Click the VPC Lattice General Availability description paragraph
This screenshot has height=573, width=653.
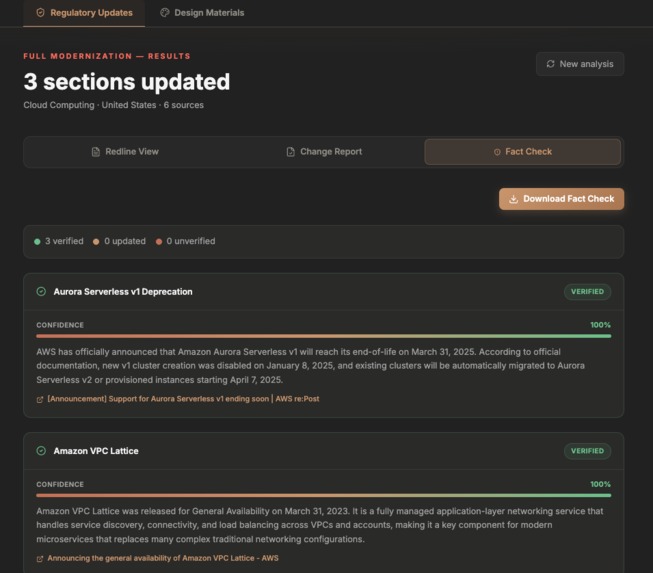coord(320,525)
